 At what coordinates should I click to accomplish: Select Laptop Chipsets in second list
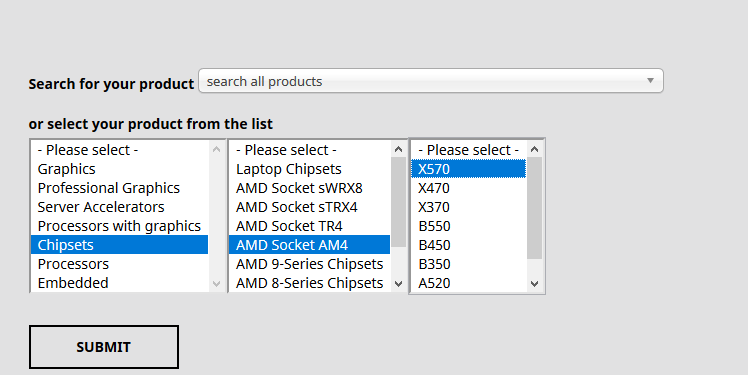coord(310,169)
